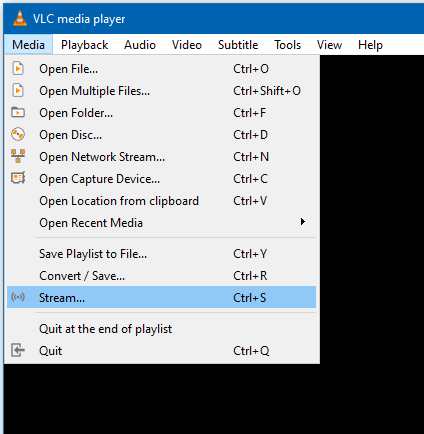
Task: Choose Save Playlist to File
Action: click(x=161, y=254)
